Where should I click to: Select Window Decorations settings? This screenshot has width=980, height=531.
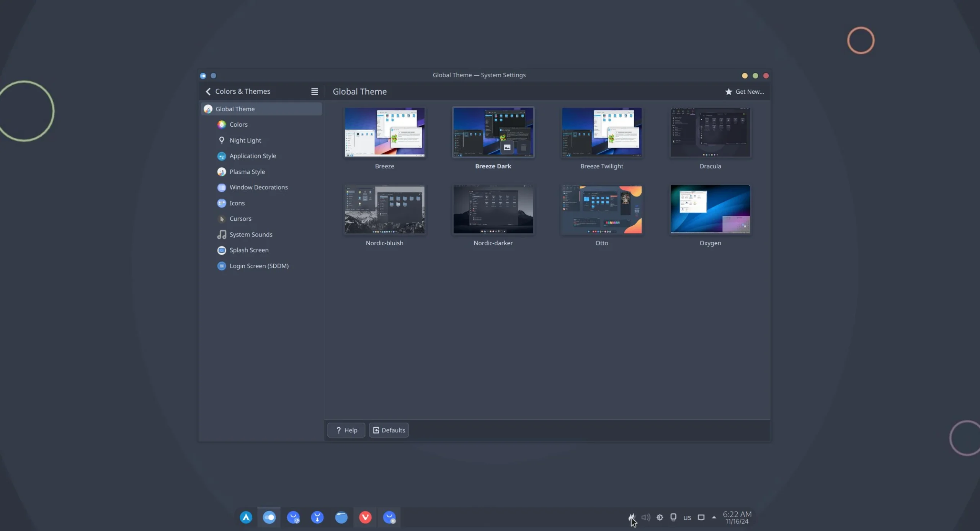258,187
